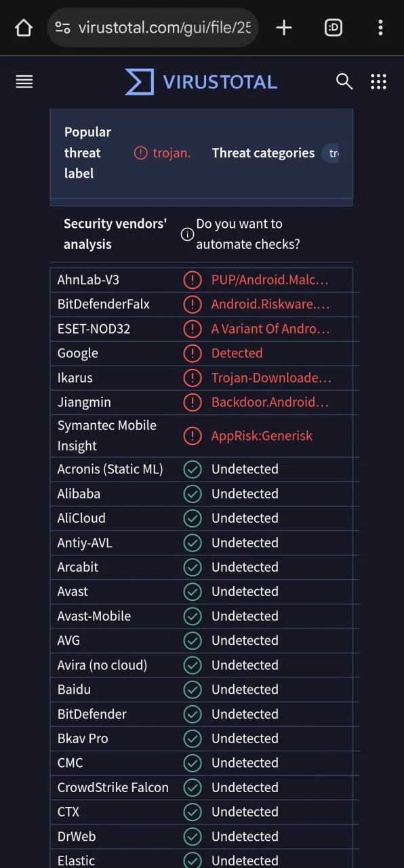This screenshot has height=868, width=404.
Task: Select the trojan popular threat label
Action: pyautogui.click(x=163, y=153)
